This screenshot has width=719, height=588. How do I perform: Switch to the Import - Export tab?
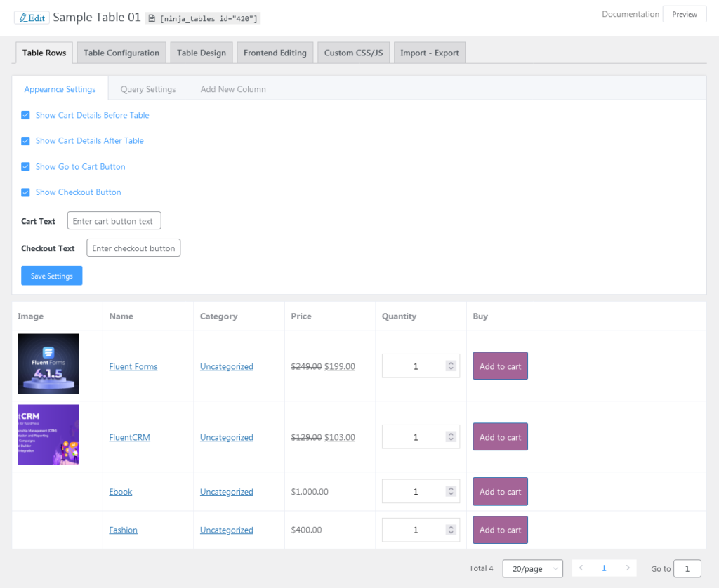tap(429, 52)
